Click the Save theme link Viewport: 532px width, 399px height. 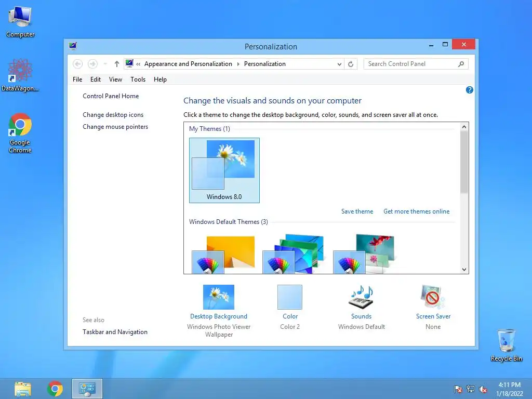[x=357, y=211]
